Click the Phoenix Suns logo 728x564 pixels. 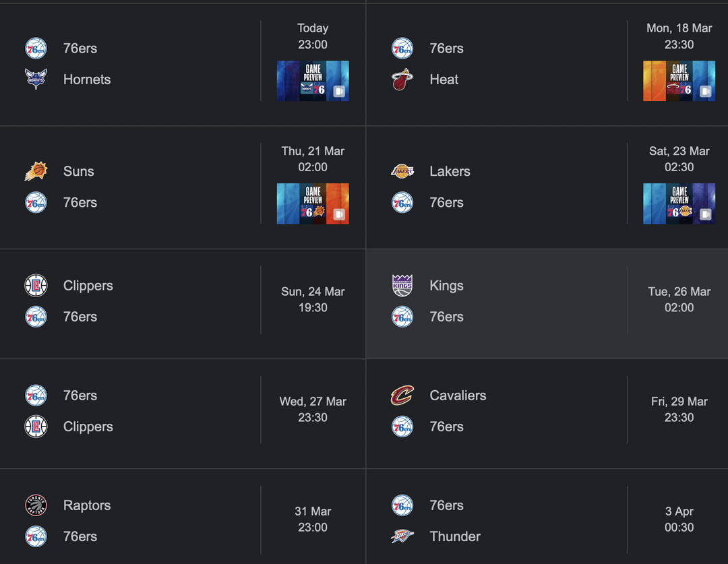tap(36, 171)
